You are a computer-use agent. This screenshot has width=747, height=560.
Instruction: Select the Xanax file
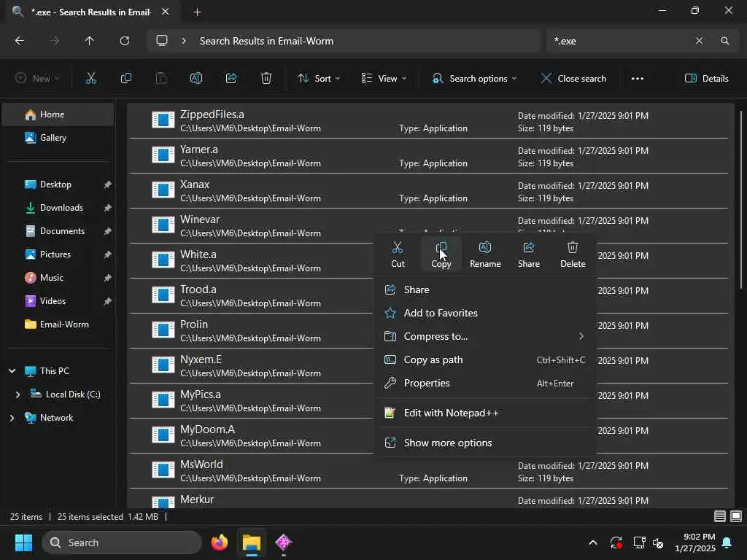429,191
